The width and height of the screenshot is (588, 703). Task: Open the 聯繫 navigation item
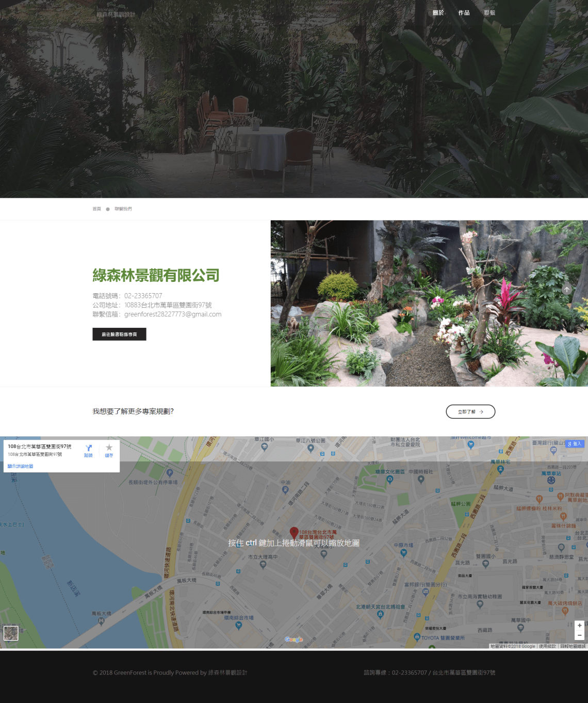(x=489, y=13)
